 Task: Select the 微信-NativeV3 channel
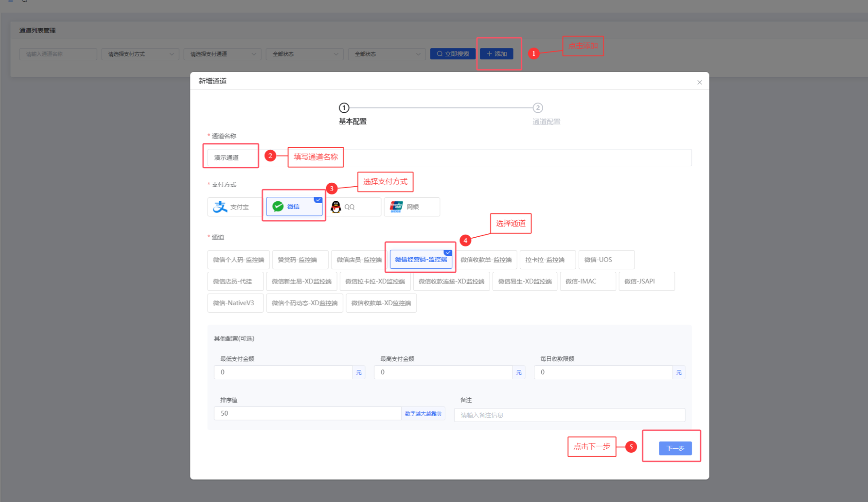click(235, 303)
